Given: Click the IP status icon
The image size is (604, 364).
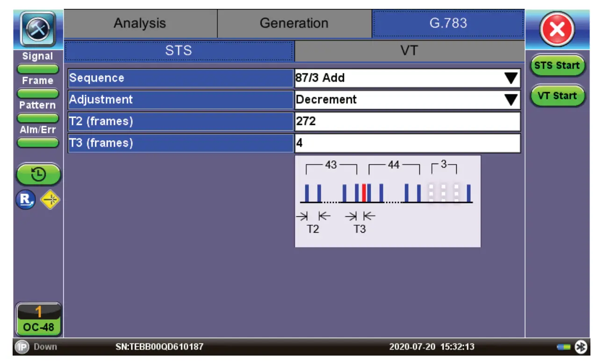Looking at the screenshot, I should click(22, 347).
